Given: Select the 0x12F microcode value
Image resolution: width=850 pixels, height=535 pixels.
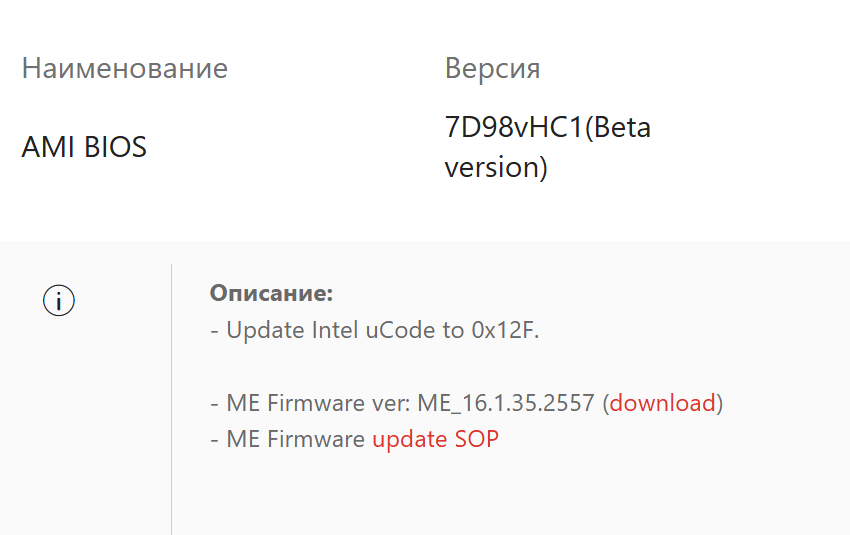Looking at the screenshot, I should 503,330.
